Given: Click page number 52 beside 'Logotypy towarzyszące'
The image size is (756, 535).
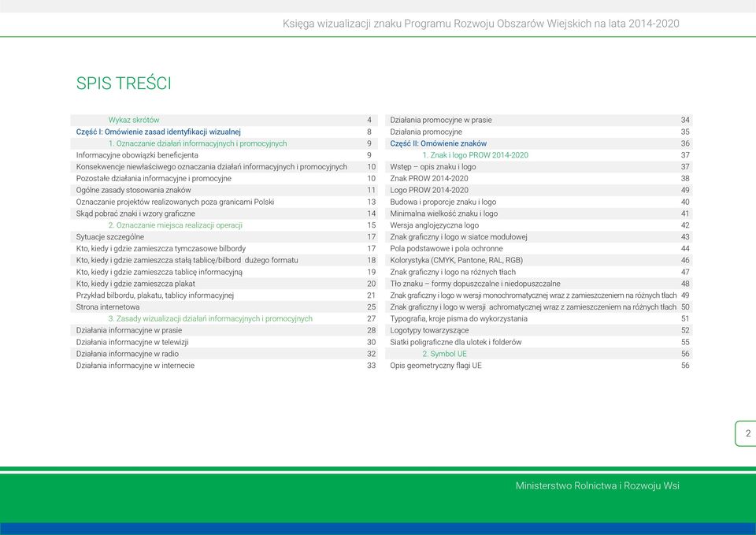Looking at the screenshot, I should point(685,330).
